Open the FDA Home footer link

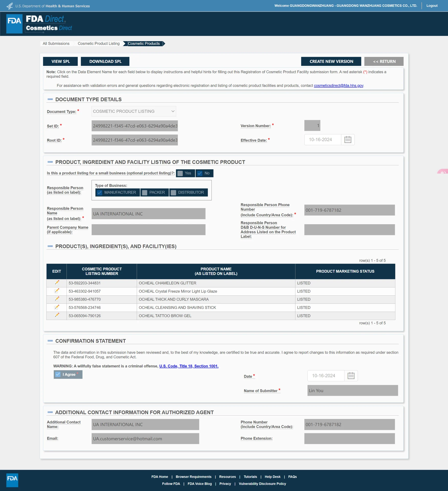160,477
